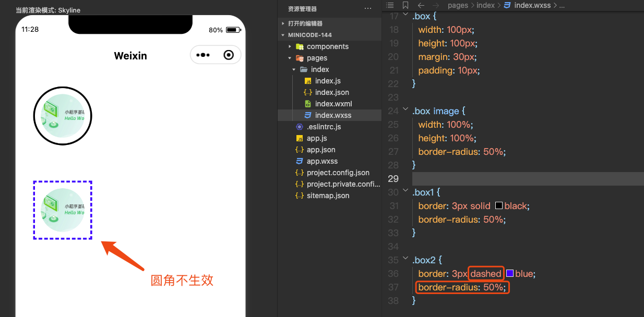Open project.private.config file
Screen dimensions: 644x317
pos(343,184)
